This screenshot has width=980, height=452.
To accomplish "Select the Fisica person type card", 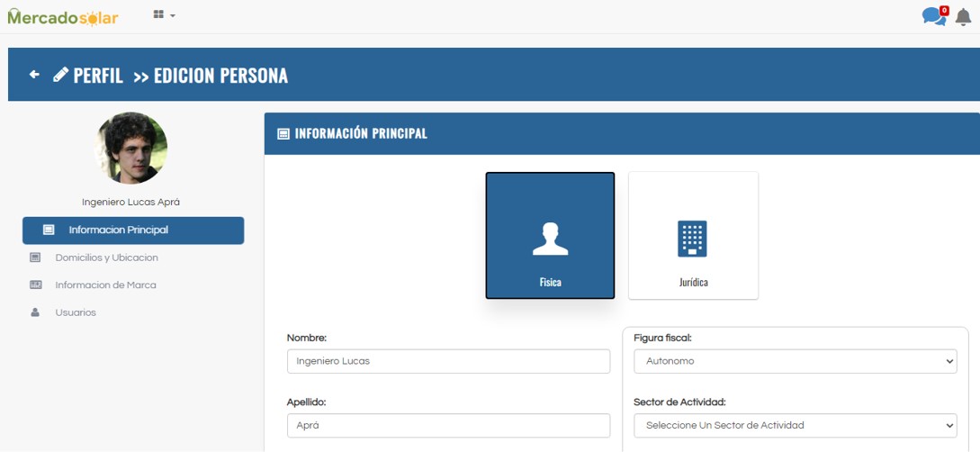I will tap(550, 235).
